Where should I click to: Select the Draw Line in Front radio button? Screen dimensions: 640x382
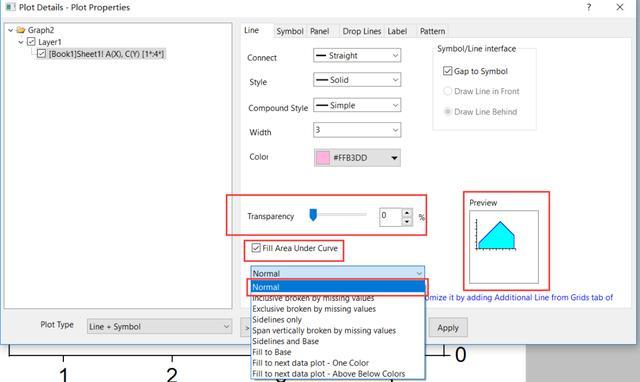(448, 91)
